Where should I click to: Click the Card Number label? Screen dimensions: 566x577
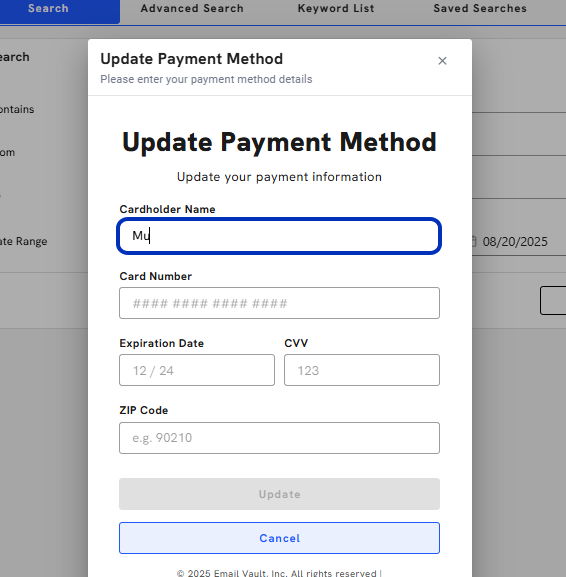156,276
